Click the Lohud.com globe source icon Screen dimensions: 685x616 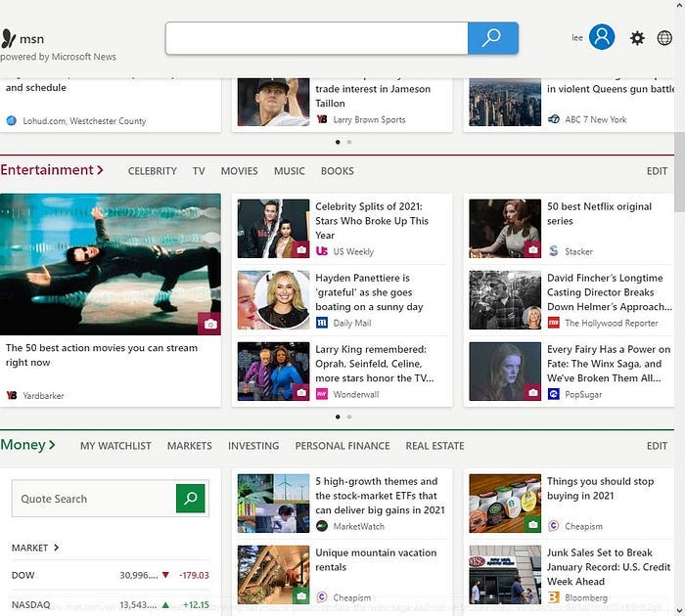click(x=12, y=120)
